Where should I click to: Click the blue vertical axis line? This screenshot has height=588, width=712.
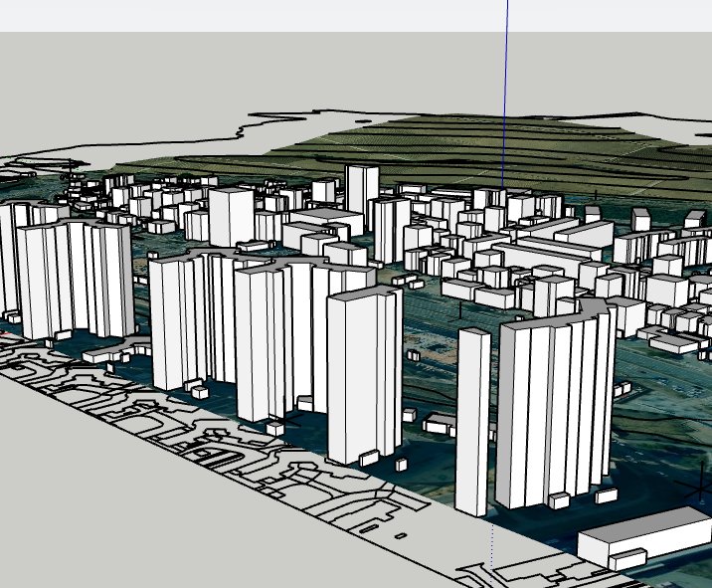click(x=505, y=94)
